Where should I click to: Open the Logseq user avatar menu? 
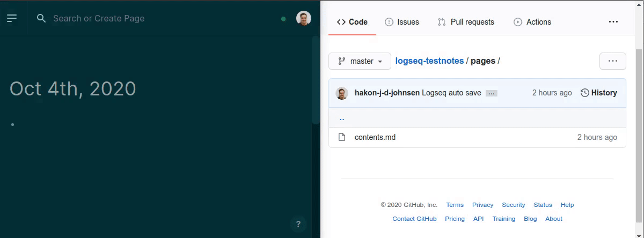(x=304, y=18)
